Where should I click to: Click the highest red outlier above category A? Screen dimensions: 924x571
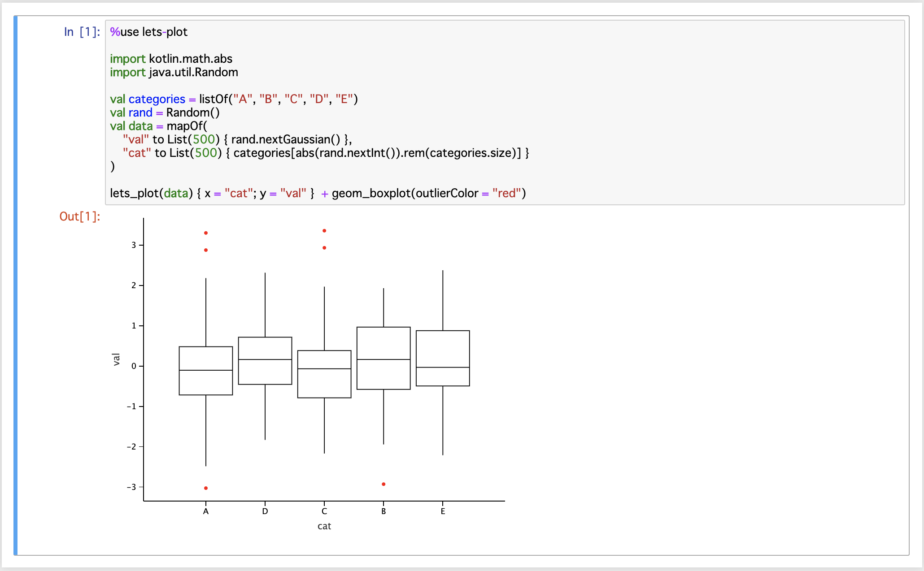pyautogui.click(x=206, y=233)
